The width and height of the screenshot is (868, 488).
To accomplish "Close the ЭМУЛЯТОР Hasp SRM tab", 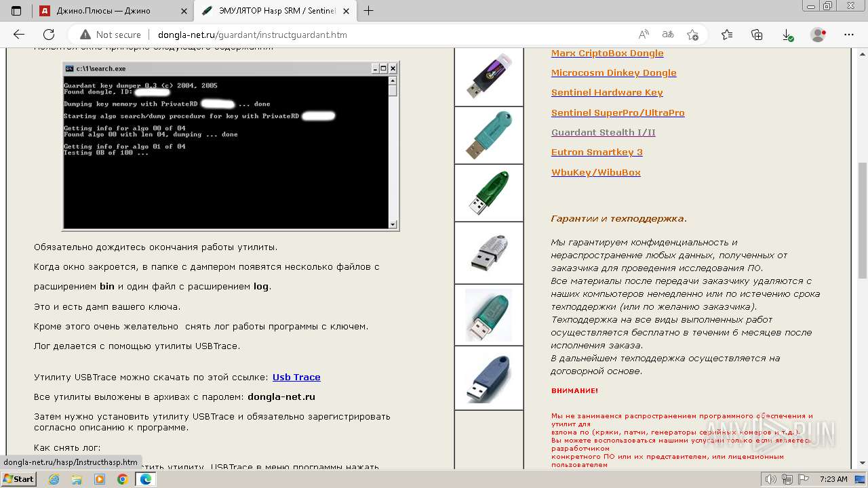I will point(347,11).
